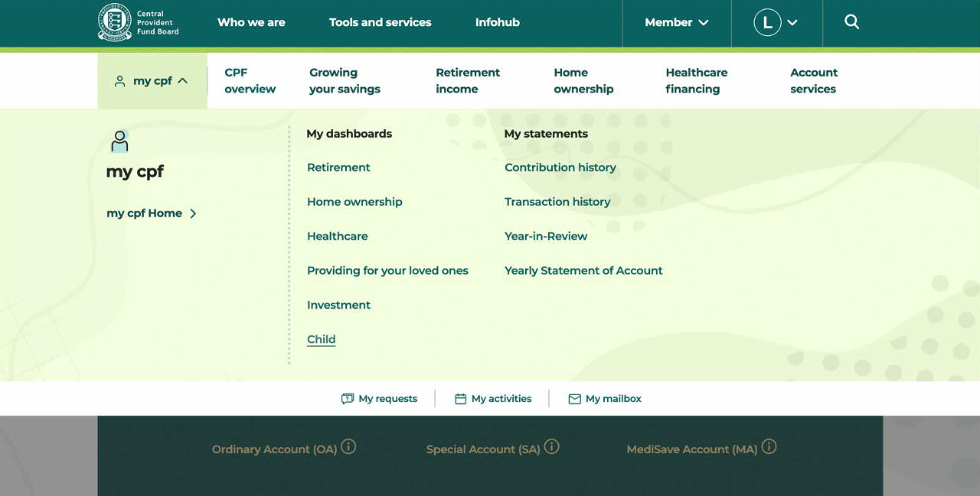
Task: Open the Retirement dashboard
Action: [338, 168]
